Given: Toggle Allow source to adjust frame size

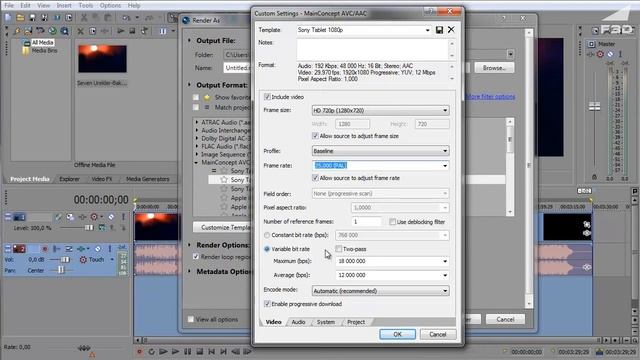Looking at the screenshot, I should (x=315, y=136).
